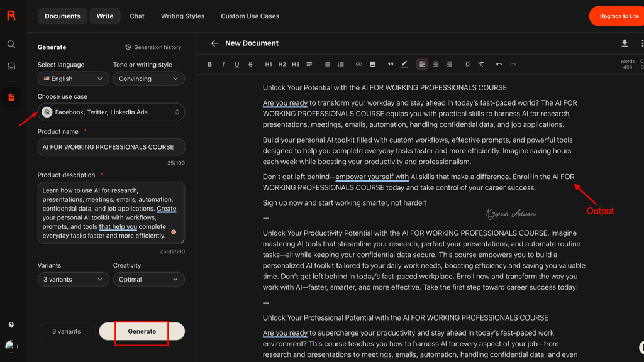
Task: Switch to the Documents tab
Action: [62, 16]
